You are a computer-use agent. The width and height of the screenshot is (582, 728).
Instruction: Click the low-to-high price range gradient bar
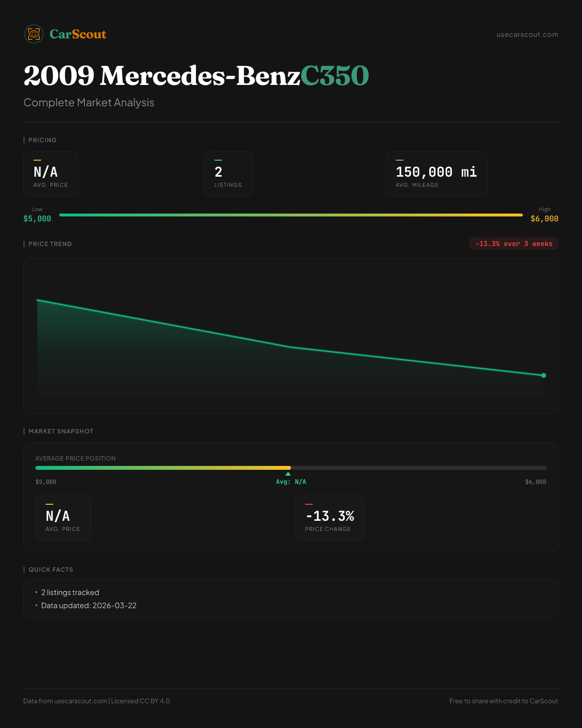coord(291,215)
